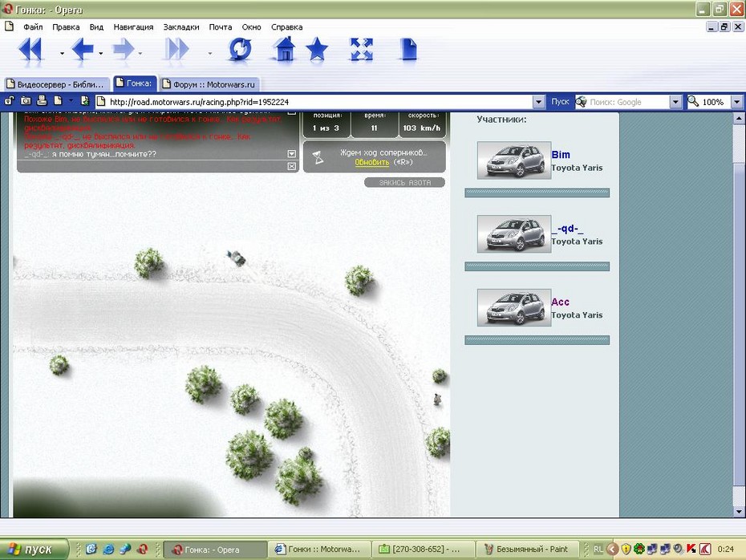The height and width of the screenshot is (560, 746).
Task: Open the Вид menu
Action: (96, 27)
